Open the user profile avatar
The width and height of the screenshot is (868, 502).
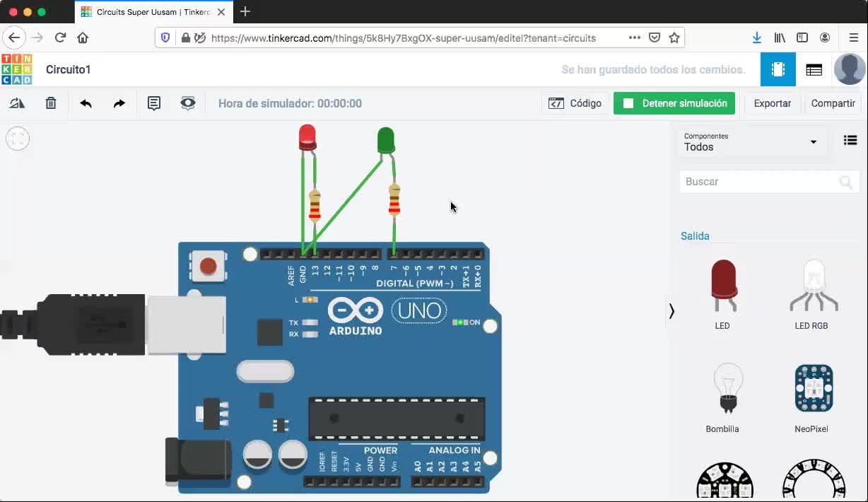coord(850,69)
